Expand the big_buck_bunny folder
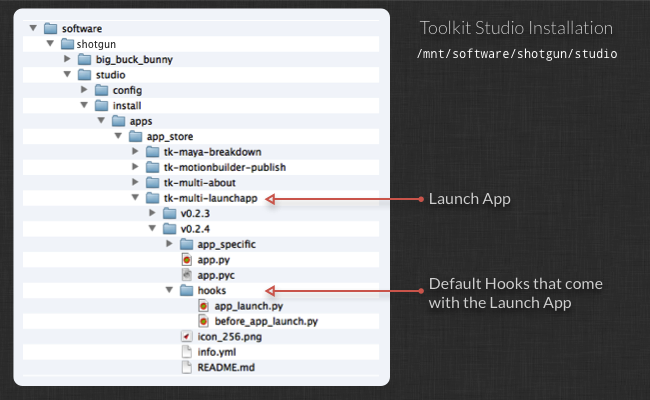 67,59
